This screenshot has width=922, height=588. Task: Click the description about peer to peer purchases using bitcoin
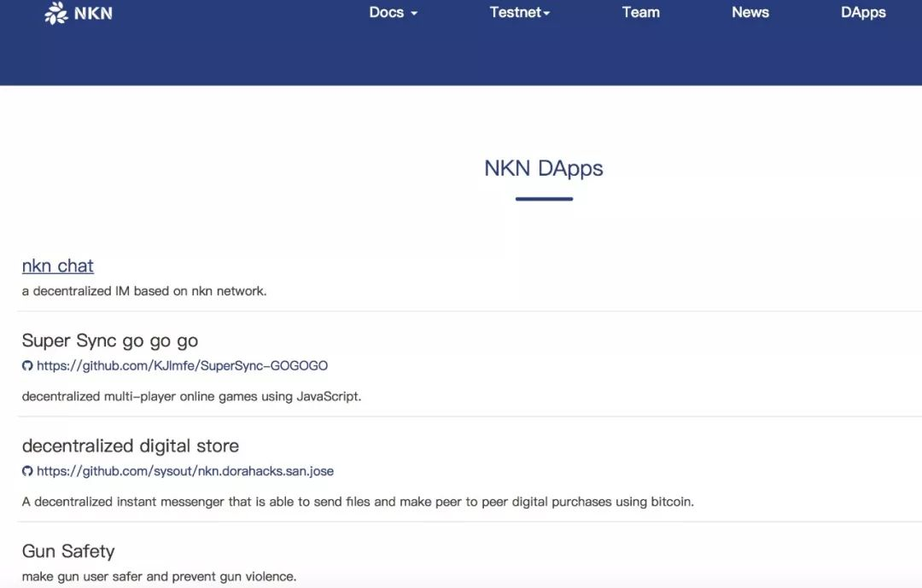click(358, 502)
